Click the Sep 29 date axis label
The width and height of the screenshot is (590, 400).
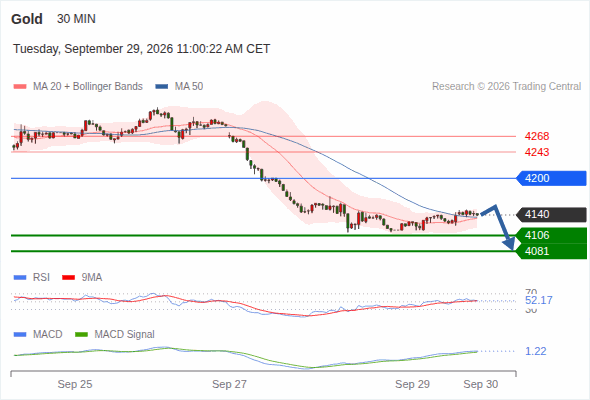[412, 384]
